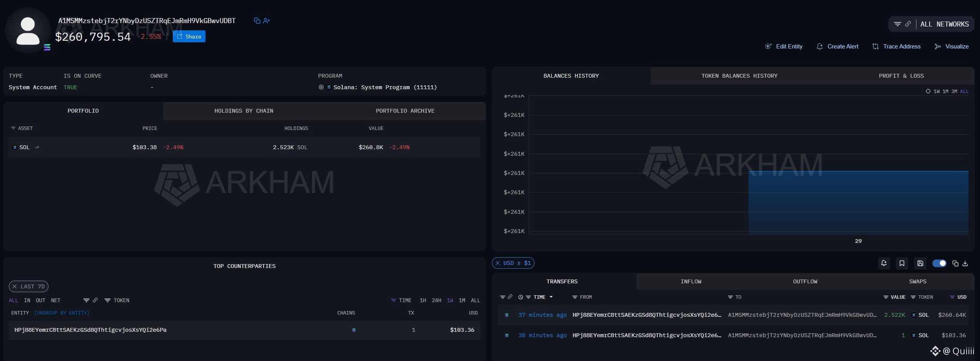980x361 pixels.
Task: Copy the wallet address with the copy icon
Action: (x=257, y=21)
